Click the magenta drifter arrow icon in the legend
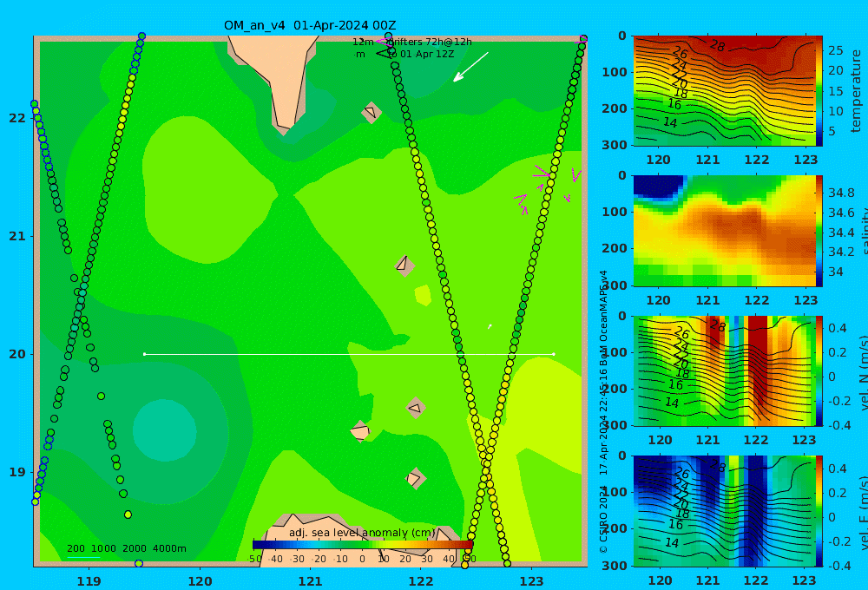Viewport: 868px width, 590px height. [x=382, y=42]
